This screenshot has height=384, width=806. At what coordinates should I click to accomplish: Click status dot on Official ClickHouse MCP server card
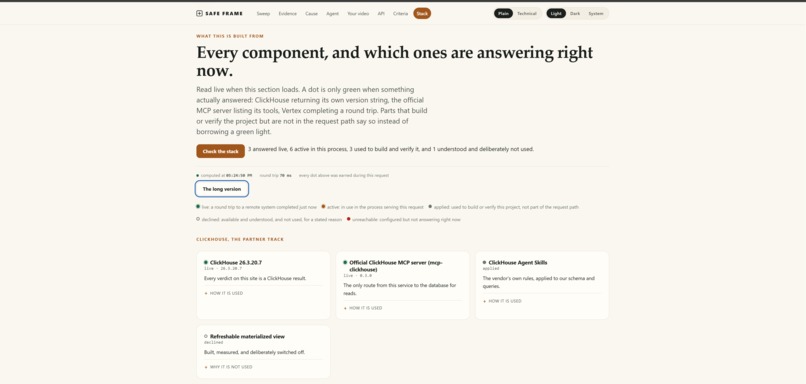tap(345, 262)
